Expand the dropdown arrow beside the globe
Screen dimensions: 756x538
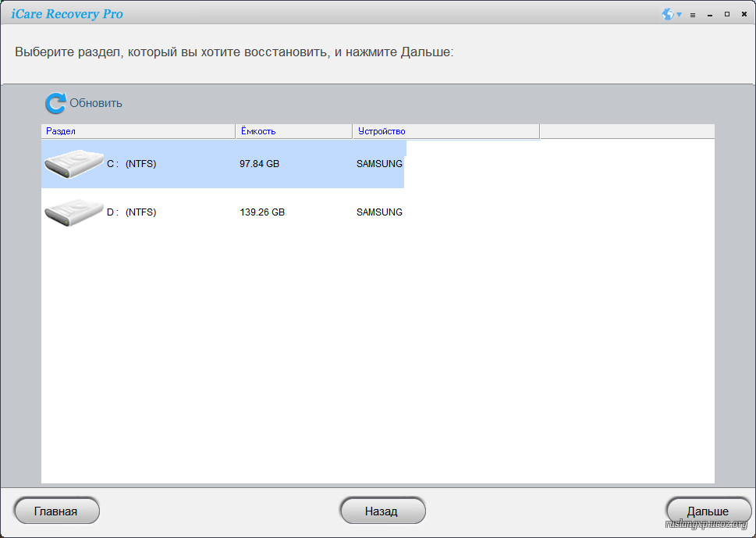(679, 15)
